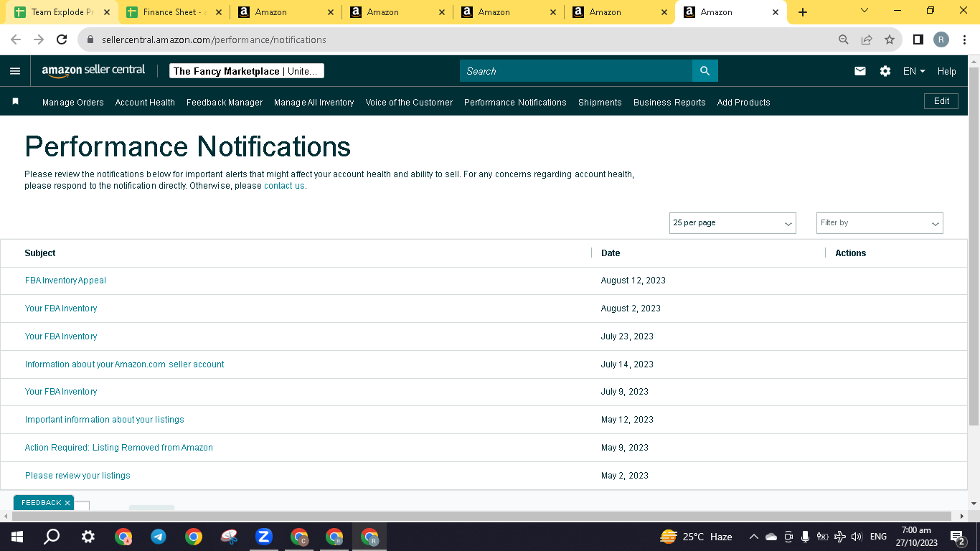Bookmark this page with the star icon
The width and height of the screenshot is (980, 551).
coord(890,39)
